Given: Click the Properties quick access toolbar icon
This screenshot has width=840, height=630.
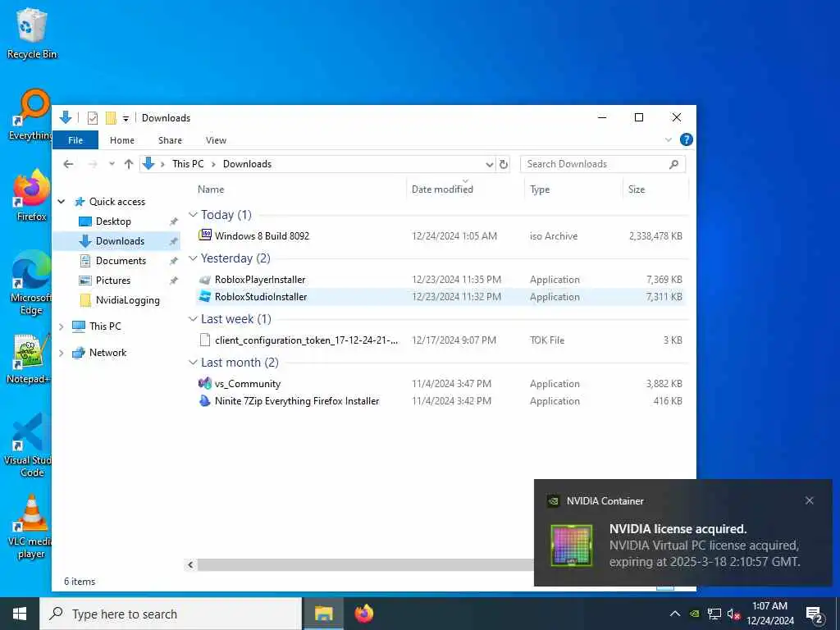Looking at the screenshot, I should (x=92, y=118).
